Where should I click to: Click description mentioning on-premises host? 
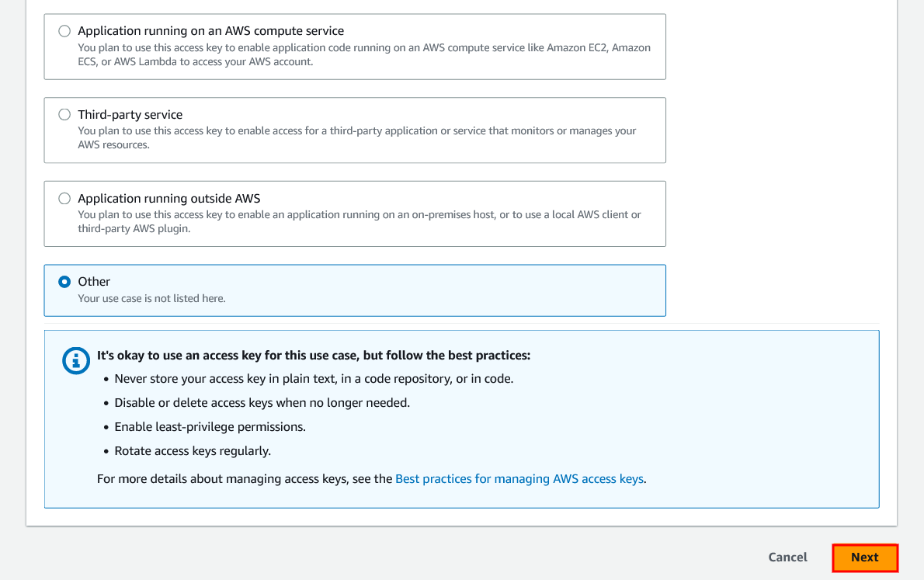pos(360,221)
